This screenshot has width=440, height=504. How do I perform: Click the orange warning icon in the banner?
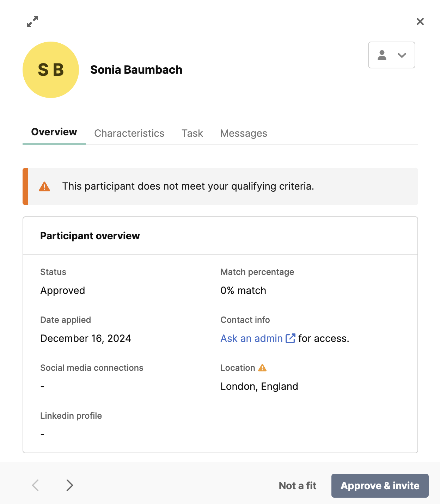pyautogui.click(x=44, y=186)
